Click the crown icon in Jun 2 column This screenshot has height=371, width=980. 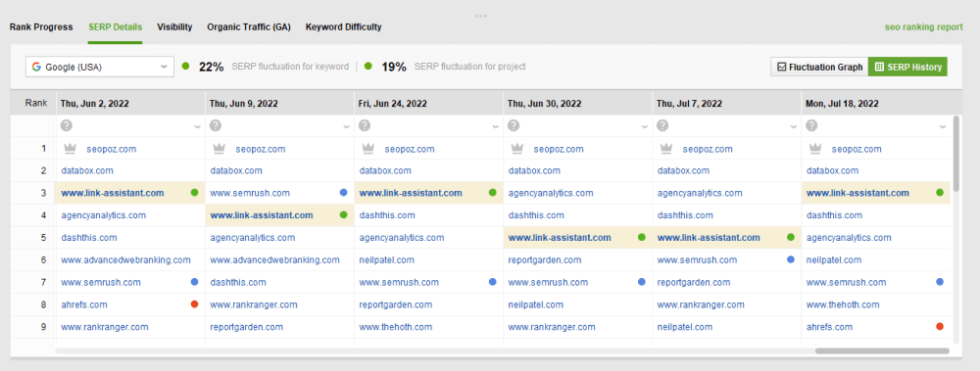pyautogui.click(x=70, y=149)
